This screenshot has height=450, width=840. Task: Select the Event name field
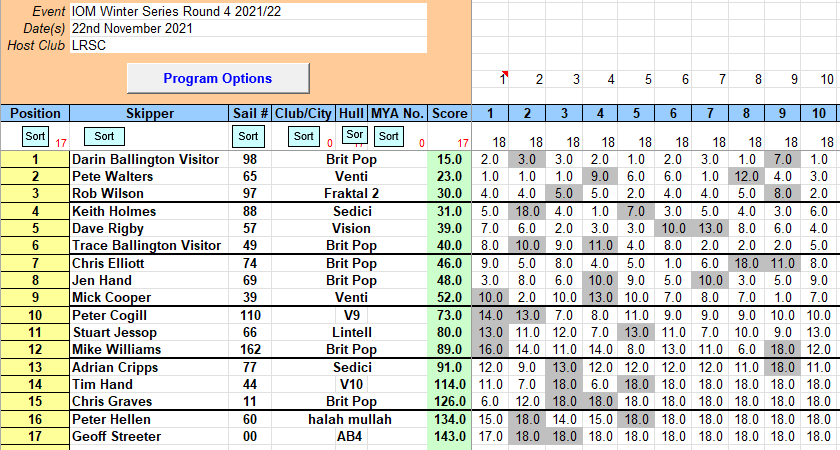click(x=248, y=11)
